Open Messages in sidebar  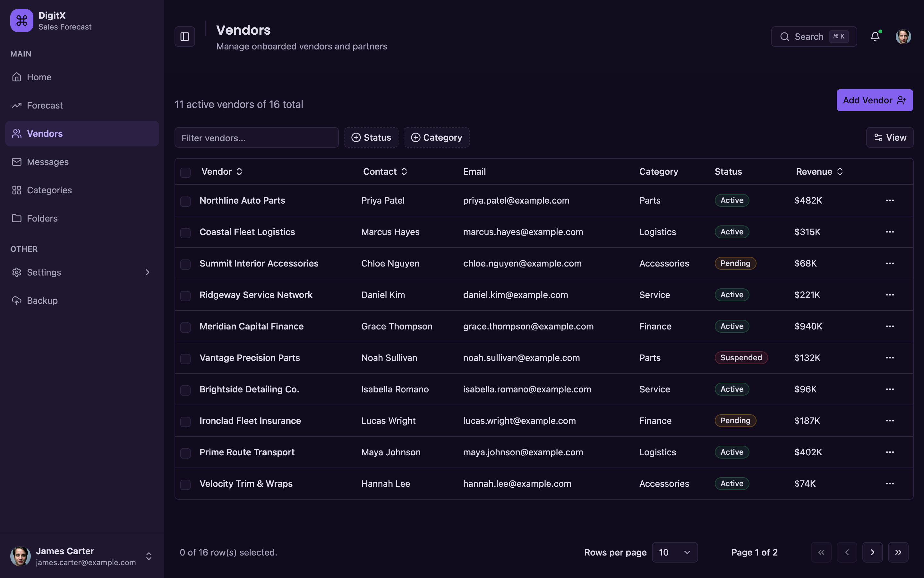click(82, 162)
